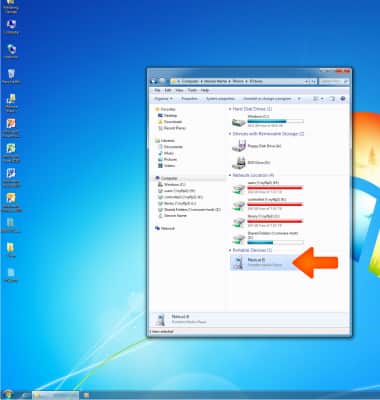Select Desktop under Favorites
Screen dimensions: 380x400
[x=168, y=115]
